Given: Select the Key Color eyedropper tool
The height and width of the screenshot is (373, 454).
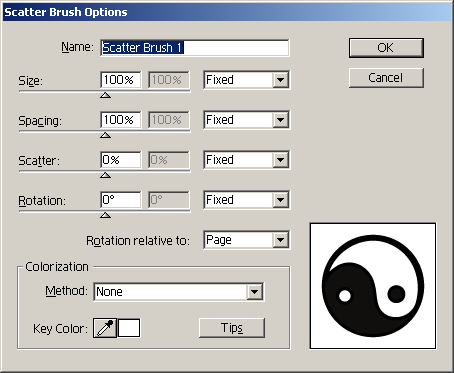Looking at the screenshot, I should tap(105, 328).
